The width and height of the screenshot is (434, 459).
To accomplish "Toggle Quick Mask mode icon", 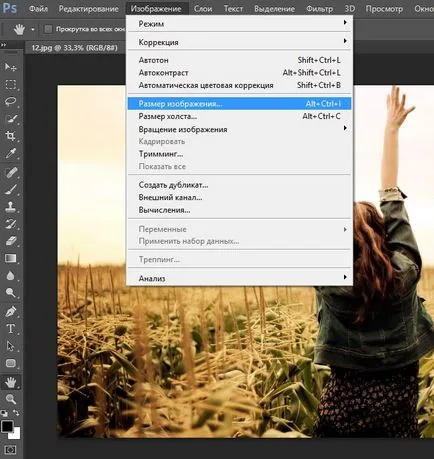I will [x=10, y=450].
